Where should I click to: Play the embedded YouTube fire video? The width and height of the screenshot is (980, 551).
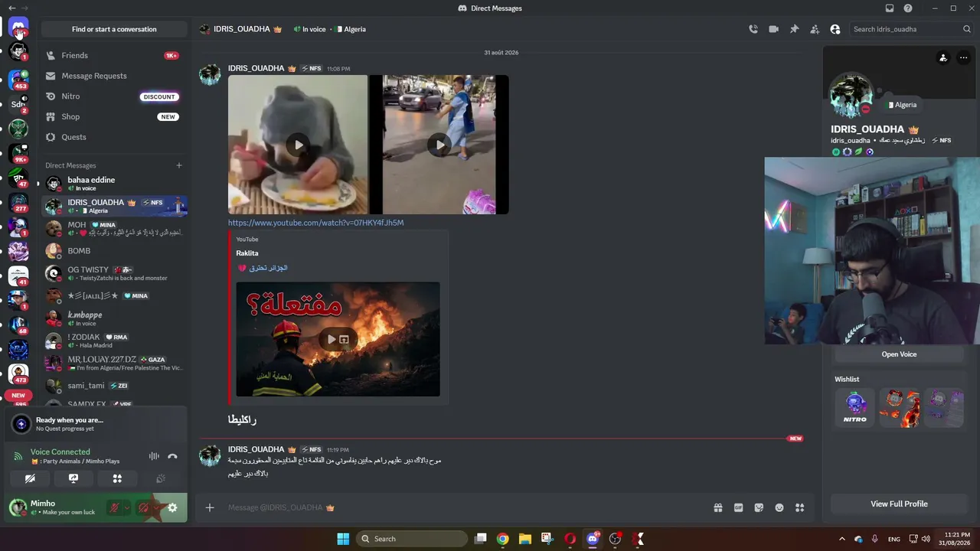[x=331, y=339]
